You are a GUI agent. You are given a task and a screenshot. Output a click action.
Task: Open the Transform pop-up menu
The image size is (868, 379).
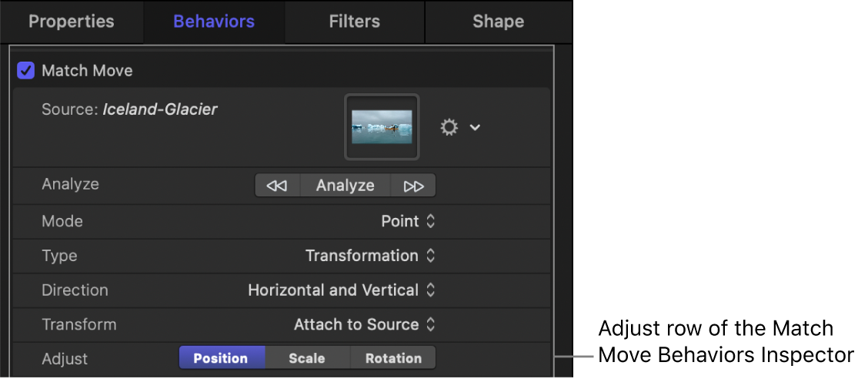click(365, 325)
